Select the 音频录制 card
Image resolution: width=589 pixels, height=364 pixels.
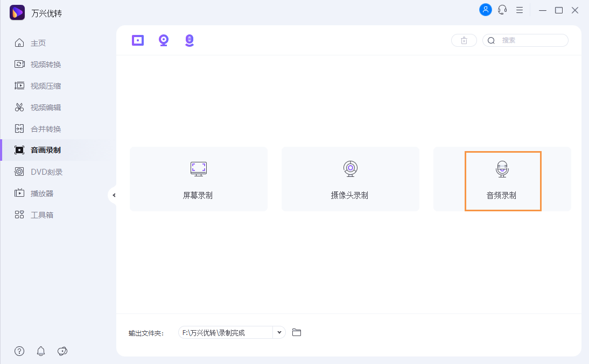tap(502, 180)
